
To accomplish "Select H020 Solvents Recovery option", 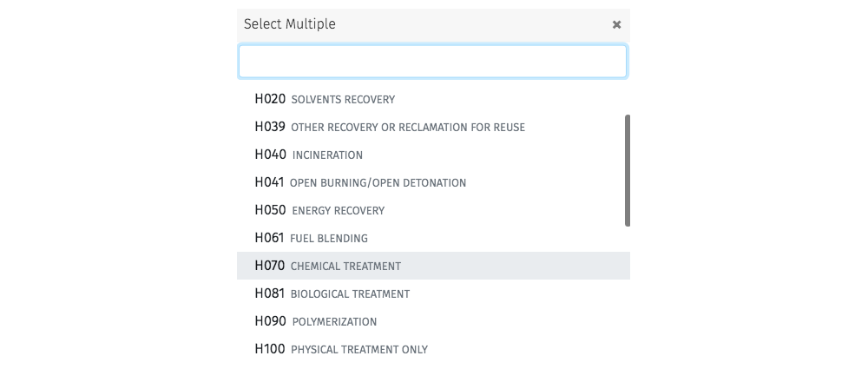I will coord(433,99).
